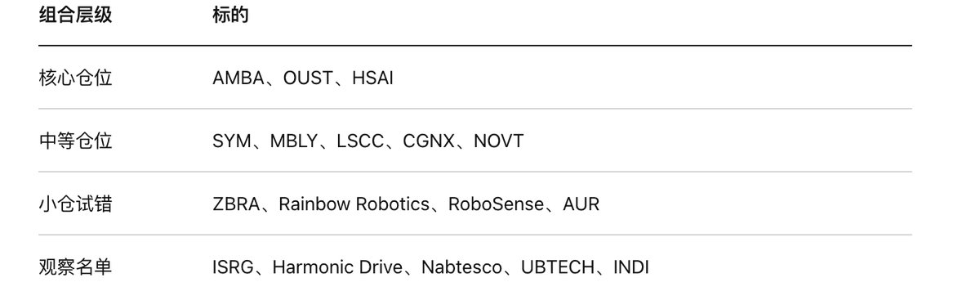
Task: Click the CGNX ticker text
Action: [x=429, y=141]
